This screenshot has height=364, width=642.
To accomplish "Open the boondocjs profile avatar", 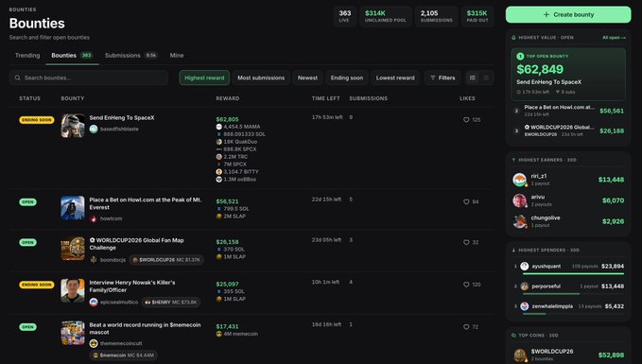I will point(94,260).
